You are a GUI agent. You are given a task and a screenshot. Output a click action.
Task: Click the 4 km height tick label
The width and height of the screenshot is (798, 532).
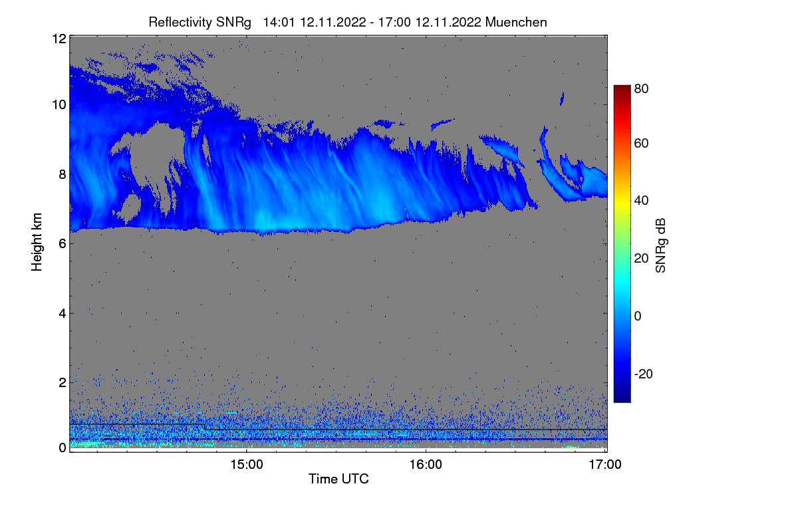point(62,313)
